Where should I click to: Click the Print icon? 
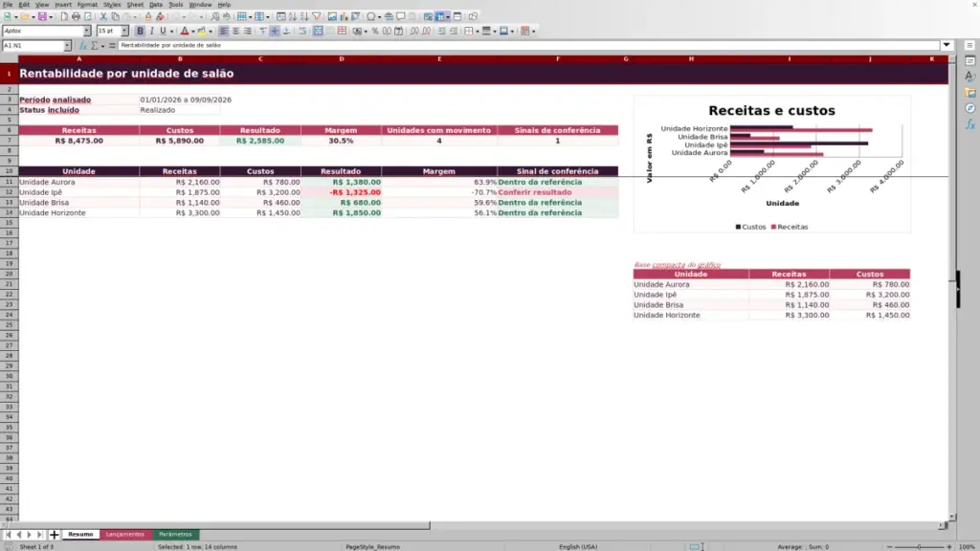click(x=76, y=16)
